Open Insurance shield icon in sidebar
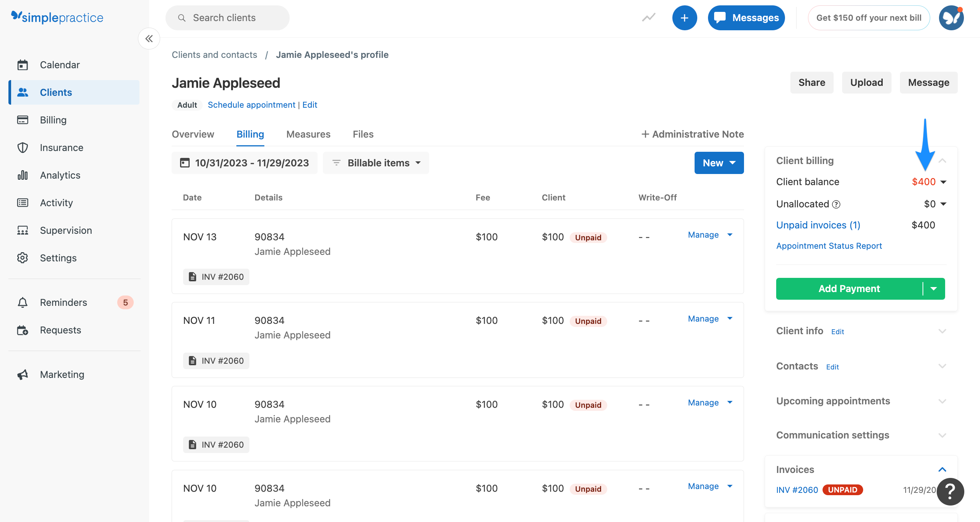Image resolution: width=980 pixels, height=522 pixels. [23, 148]
